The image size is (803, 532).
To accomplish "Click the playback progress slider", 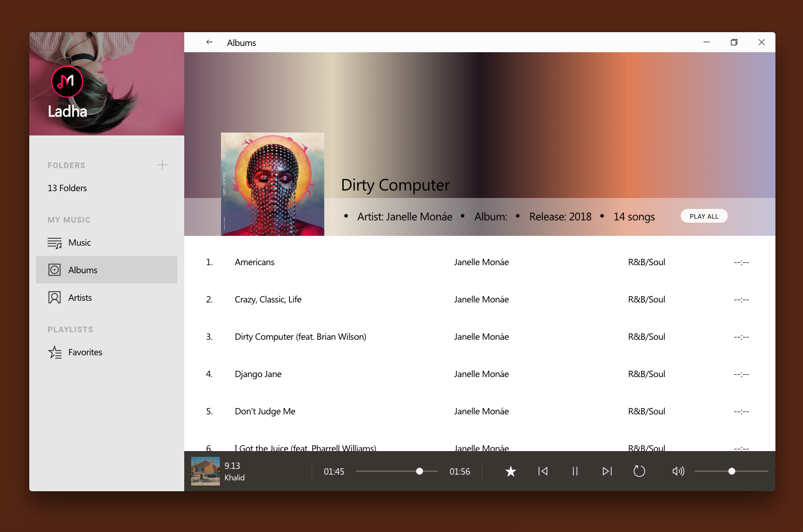I will coord(397,471).
